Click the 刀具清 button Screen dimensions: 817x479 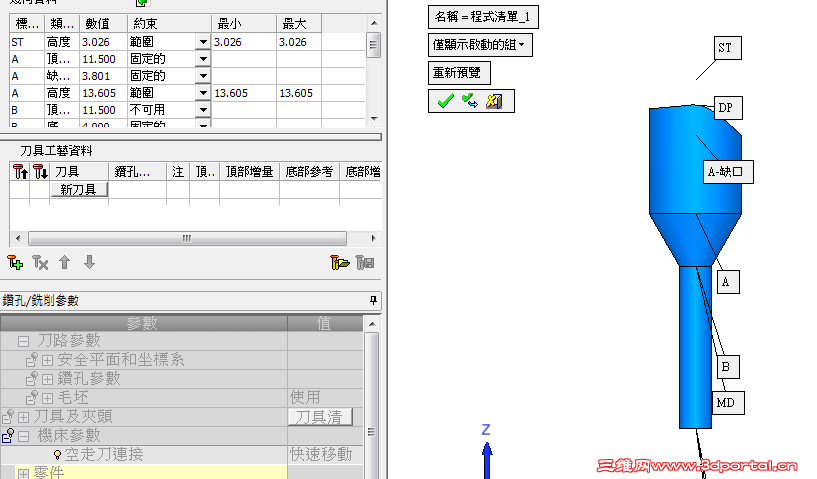pos(320,417)
